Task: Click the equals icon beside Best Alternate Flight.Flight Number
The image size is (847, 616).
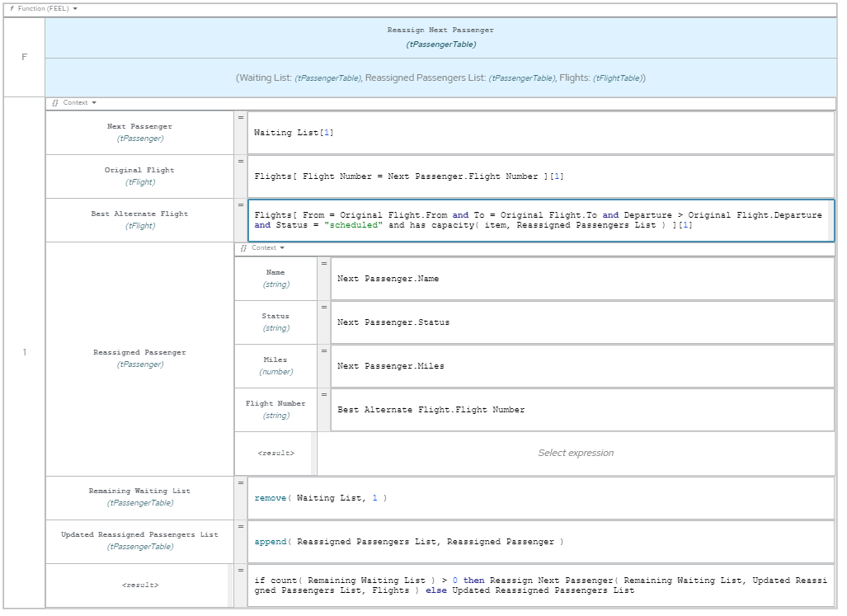Action: 324,395
